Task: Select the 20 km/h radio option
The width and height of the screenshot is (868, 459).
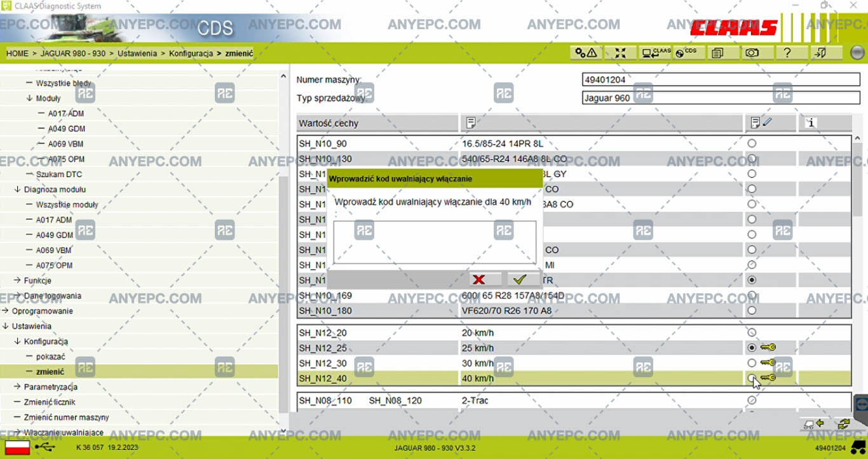Action: tap(752, 332)
